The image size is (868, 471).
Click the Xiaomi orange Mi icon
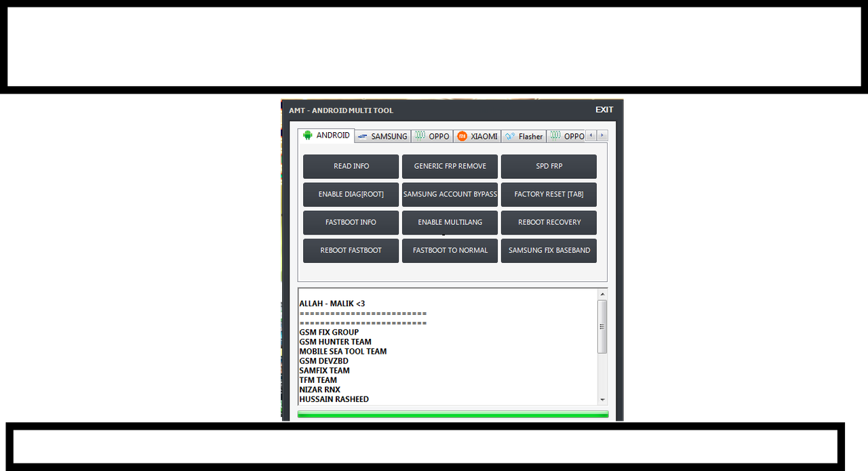(x=462, y=136)
